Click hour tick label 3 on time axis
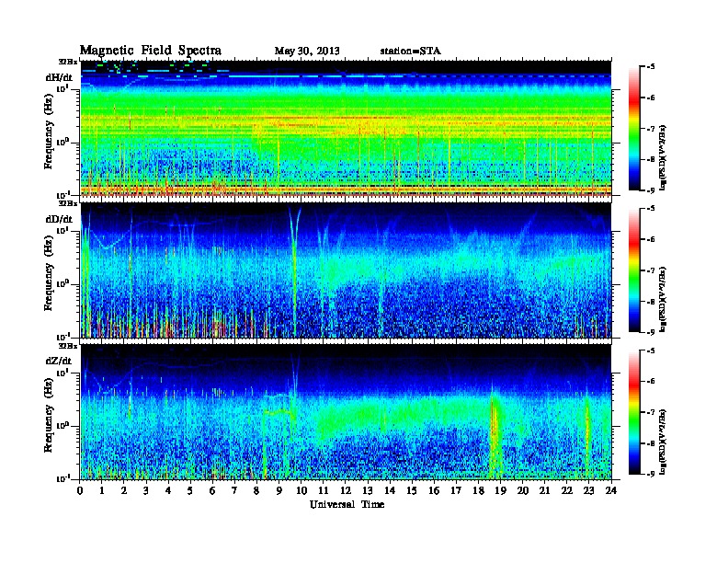The image size is (728, 563). pos(146,490)
